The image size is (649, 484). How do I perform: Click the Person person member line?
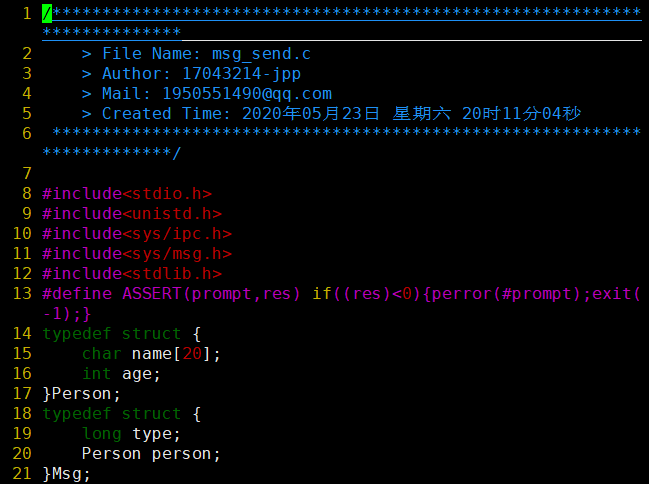[x=151, y=454]
